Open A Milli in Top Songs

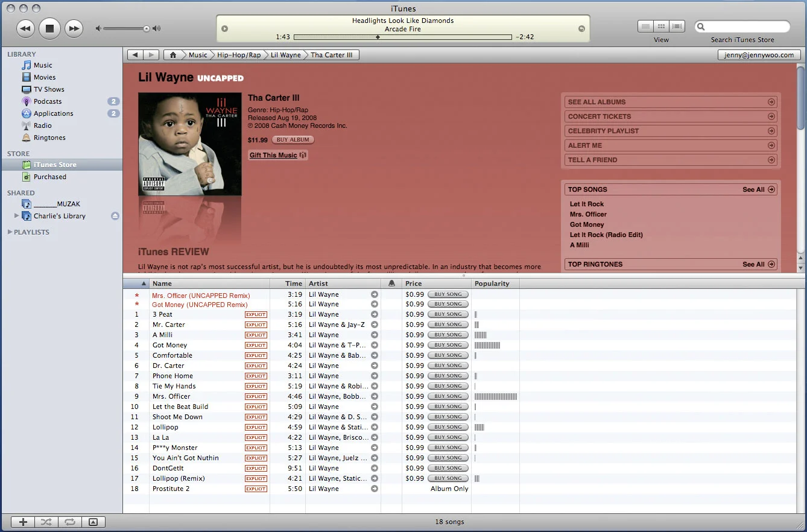click(580, 245)
